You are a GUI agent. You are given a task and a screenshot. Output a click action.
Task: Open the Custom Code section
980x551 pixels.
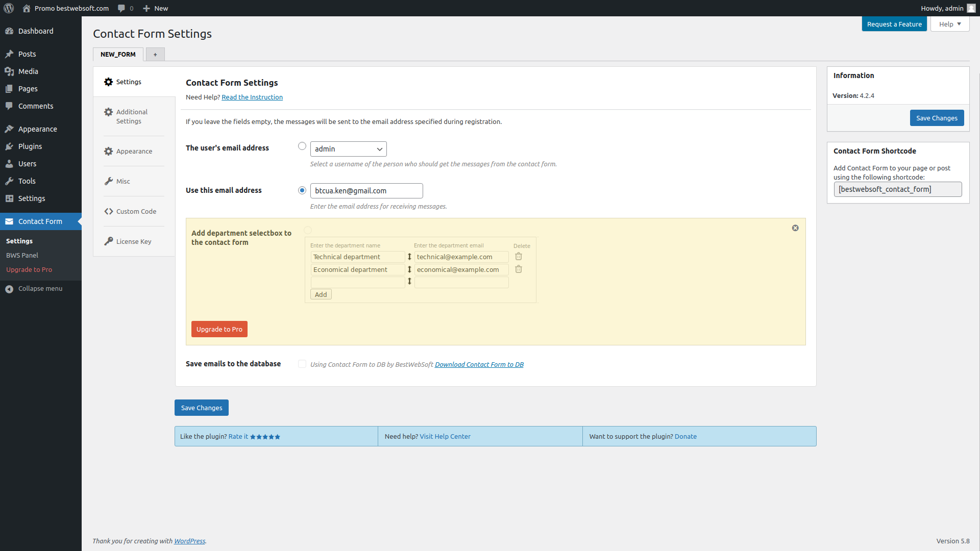pos(136,211)
